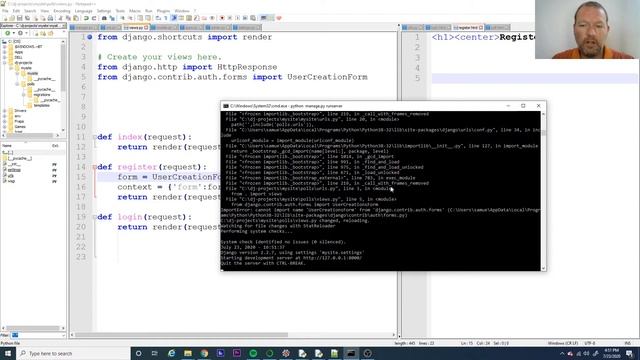This screenshot has width=640, height=360.
Task: Open File Explorer from the taskbar
Action: pos(188,353)
